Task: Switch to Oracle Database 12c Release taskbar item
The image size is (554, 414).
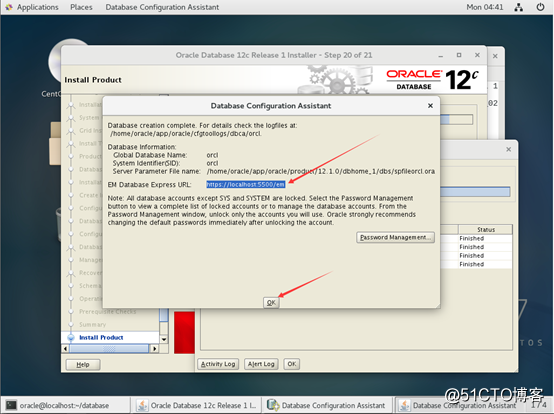Action: pos(196,406)
